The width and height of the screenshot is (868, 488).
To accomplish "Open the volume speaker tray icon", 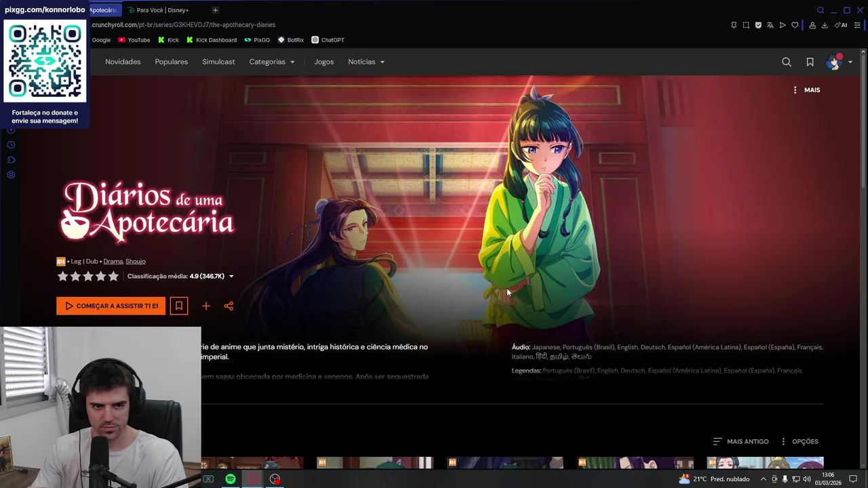I will 806,479.
